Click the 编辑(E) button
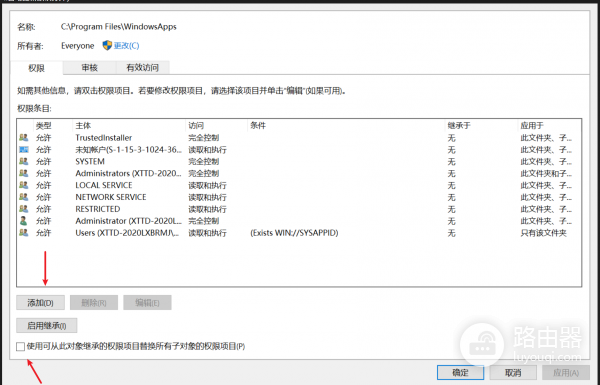Image resolution: width=600 pixels, height=385 pixels. click(x=147, y=303)
